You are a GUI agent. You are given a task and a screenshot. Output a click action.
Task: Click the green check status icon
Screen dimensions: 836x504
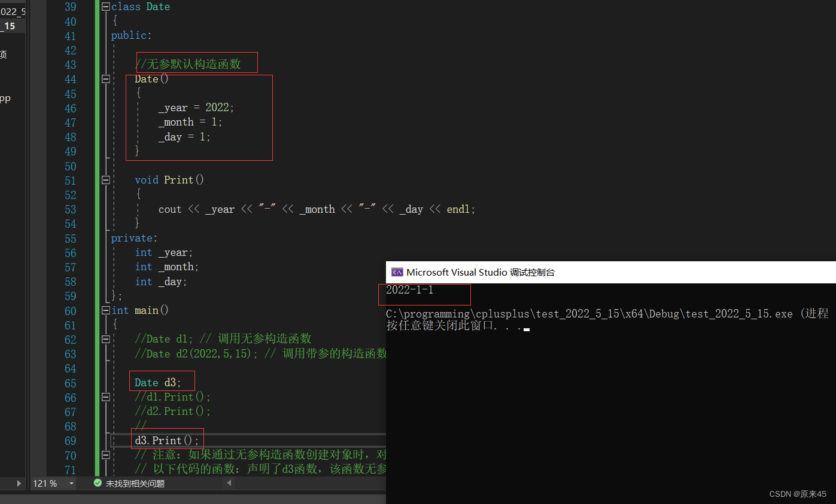coord(98,483)
